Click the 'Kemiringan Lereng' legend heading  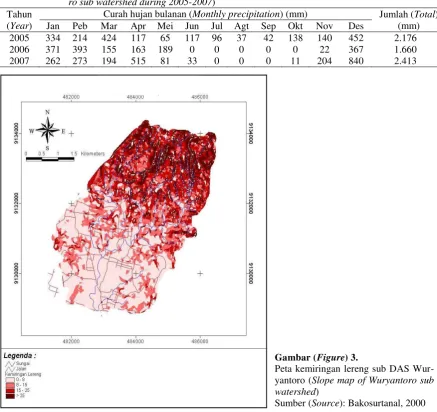pos(23,374)
